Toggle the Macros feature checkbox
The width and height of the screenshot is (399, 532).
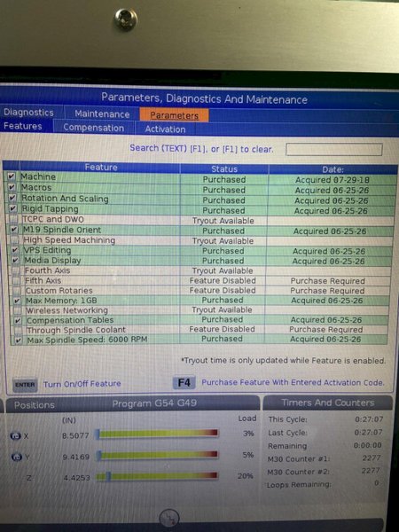(12, 187)
